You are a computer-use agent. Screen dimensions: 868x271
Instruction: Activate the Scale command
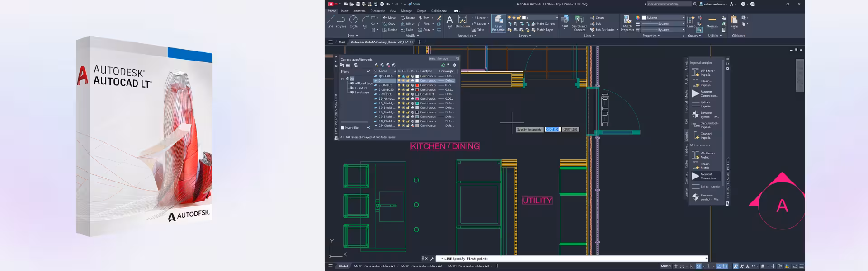click(407, 30)
